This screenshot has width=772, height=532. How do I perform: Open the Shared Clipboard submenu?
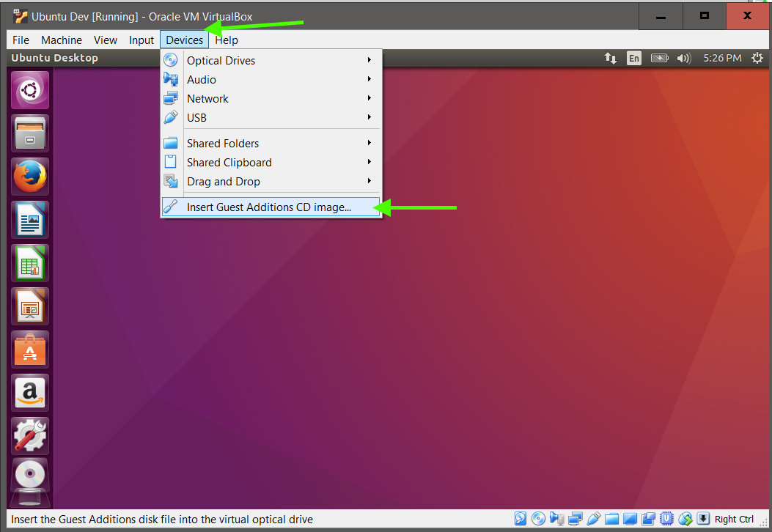(271, 163)
